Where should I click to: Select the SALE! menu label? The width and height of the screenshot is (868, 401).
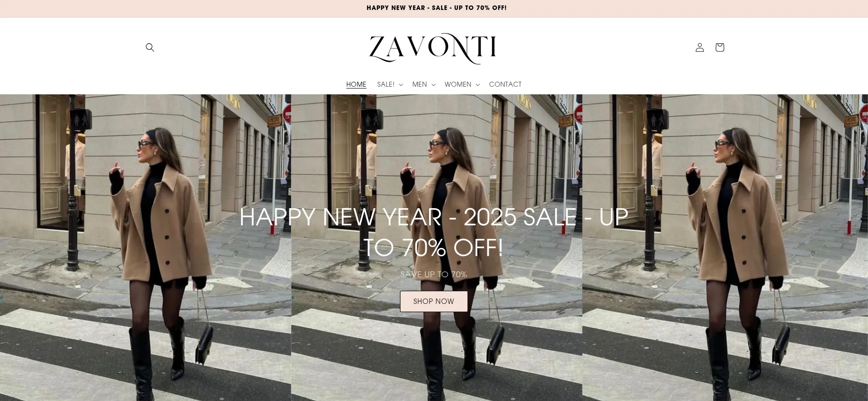coord(386,84)
